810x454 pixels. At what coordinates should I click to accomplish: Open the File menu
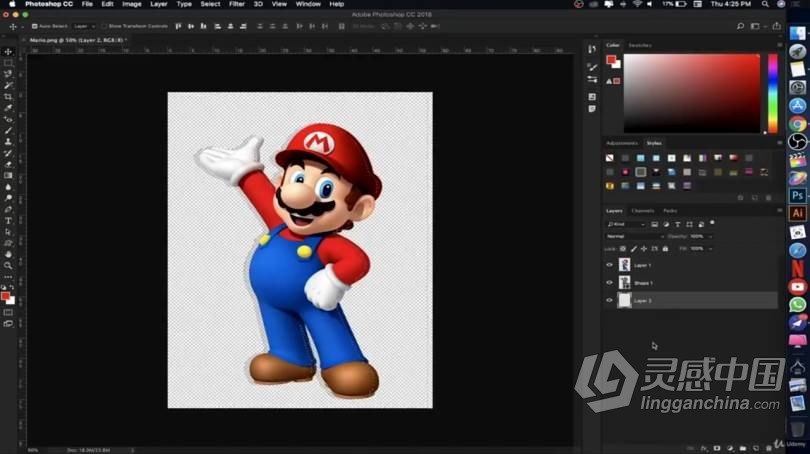pos(87,4)
